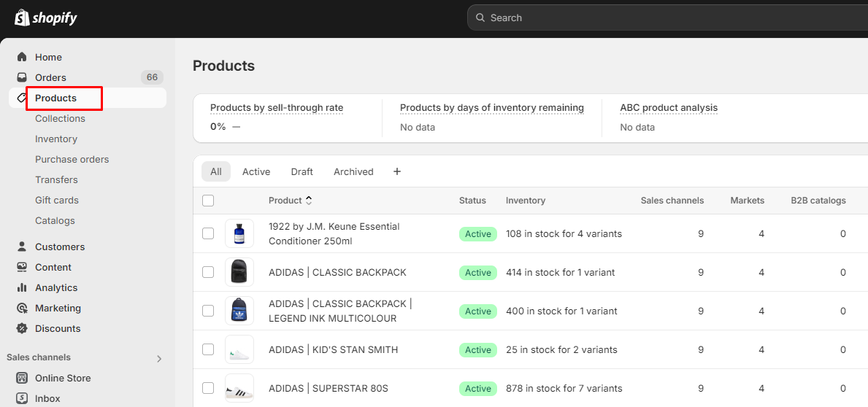Switch to the Draft tab

coord(302,171)
